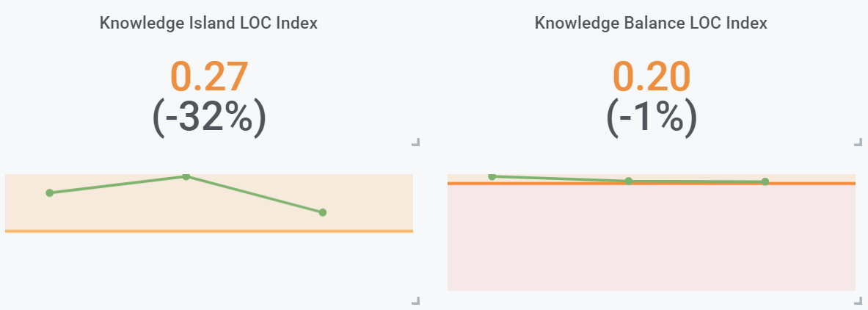Screen dimensions: 868x310
Task: Click pink shaded area of Knowledge Balance chart
Action: 651,237
